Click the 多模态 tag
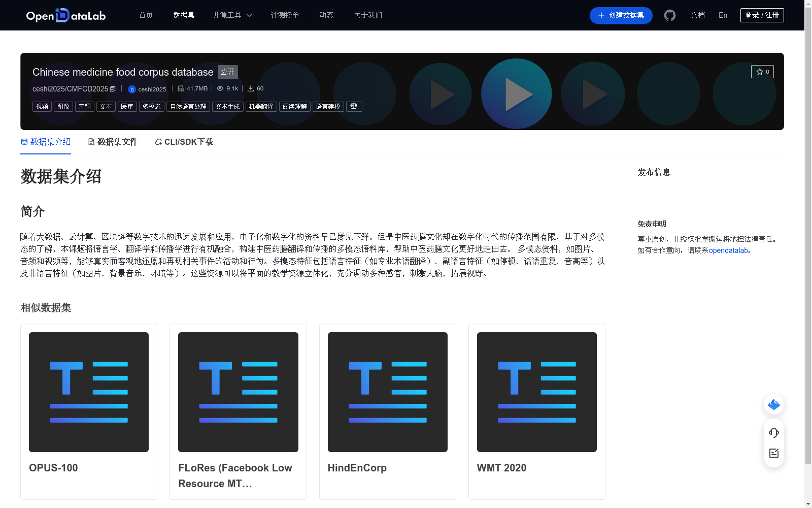The width and height of the screenshot is (812, 508). [x=152, y=106]
